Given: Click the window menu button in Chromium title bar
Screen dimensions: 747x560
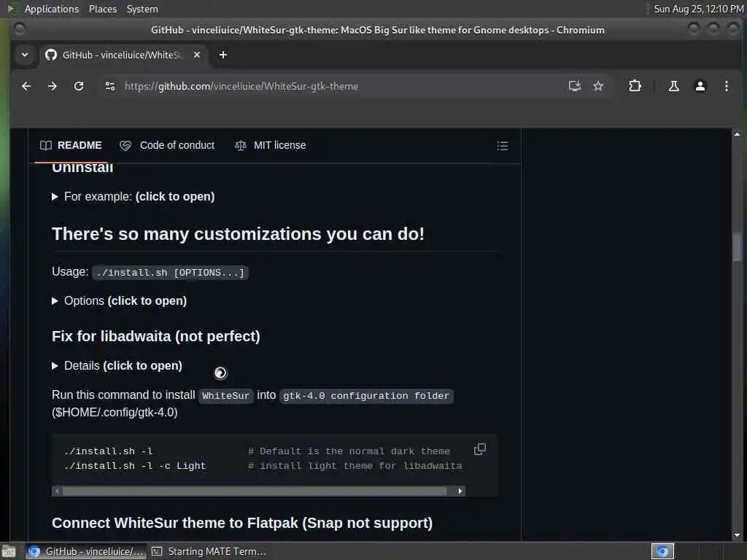Looking at the screenshot, I should point(20,29).
